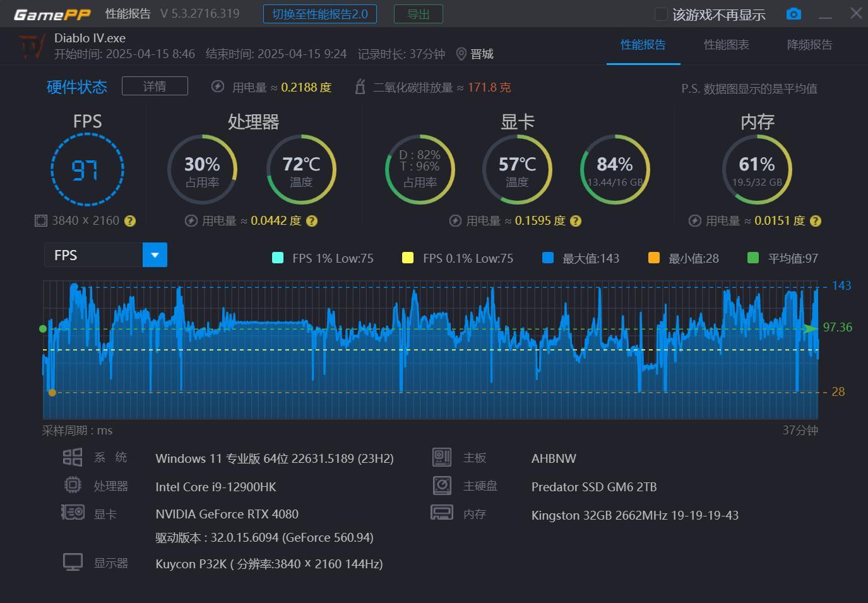Close the GamePP report window
The image size is (868, 603).
point(856,13)
